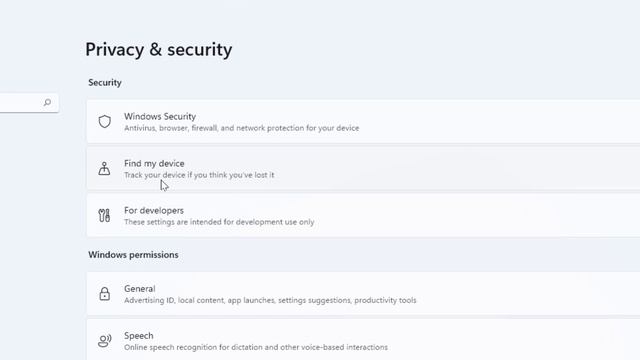This screenshot has height=360, width=640.
Task: Open Find my device page
Action: [x=363, y=169]
